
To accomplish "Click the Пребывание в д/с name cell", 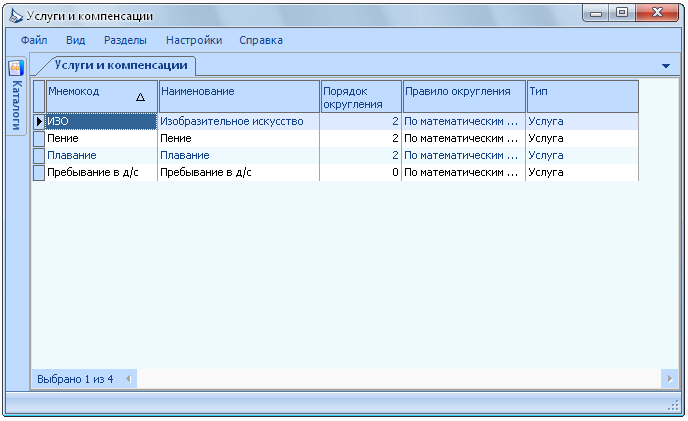I will click(239, 173).
